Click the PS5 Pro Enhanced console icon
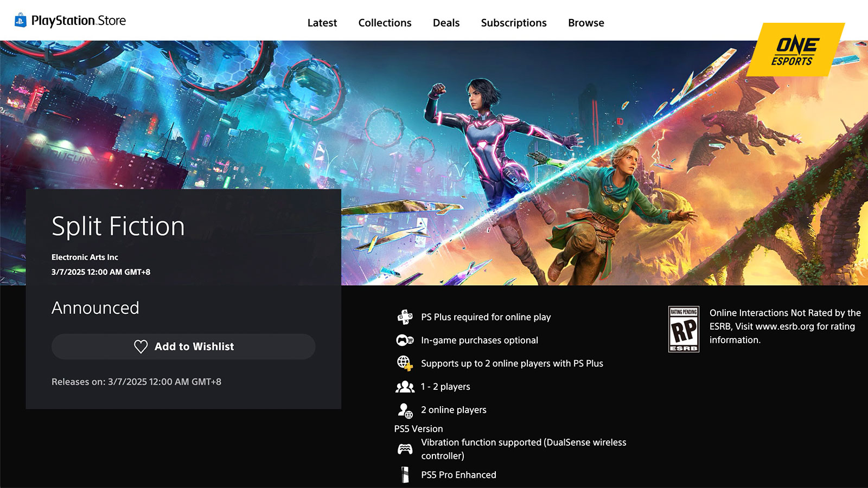This screenshot has width=868, height=488. coord(405,474)
